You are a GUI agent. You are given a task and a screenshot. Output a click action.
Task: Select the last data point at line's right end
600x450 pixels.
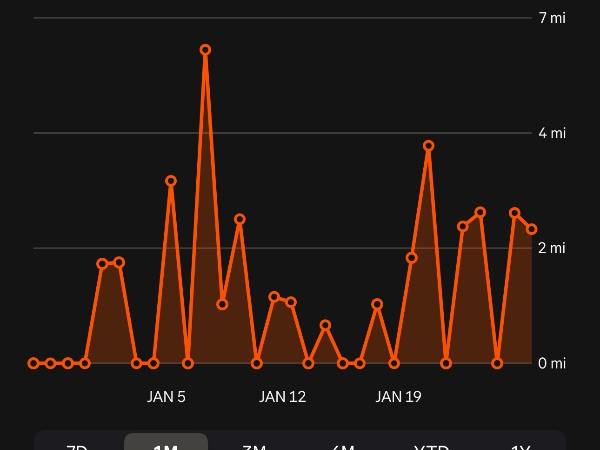532,229
